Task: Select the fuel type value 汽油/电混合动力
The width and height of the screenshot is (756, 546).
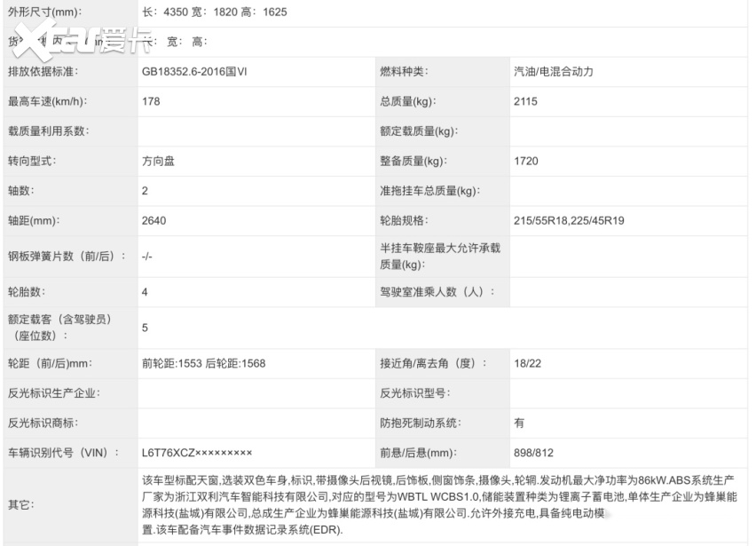Action: tap(554, 72)
